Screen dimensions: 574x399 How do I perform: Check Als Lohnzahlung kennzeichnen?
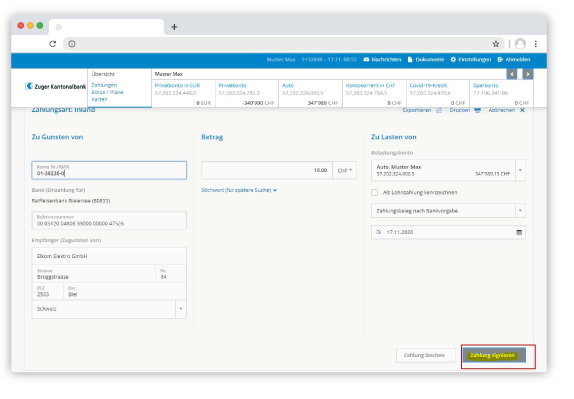374,192
